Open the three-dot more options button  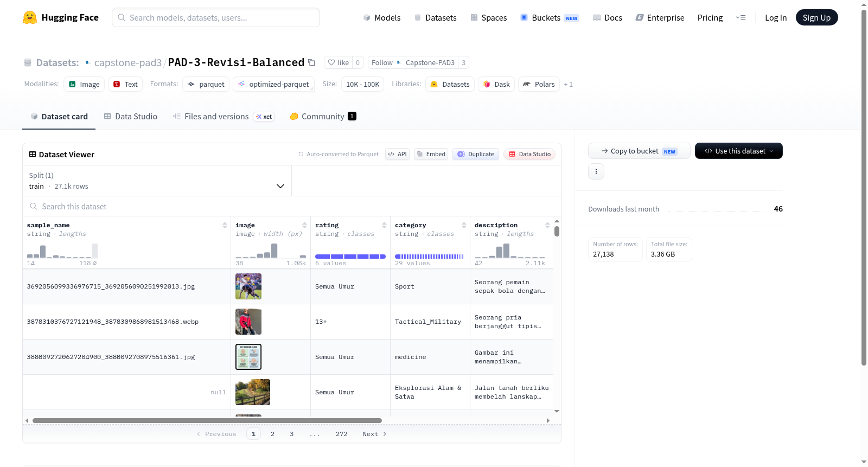point(596,171)
